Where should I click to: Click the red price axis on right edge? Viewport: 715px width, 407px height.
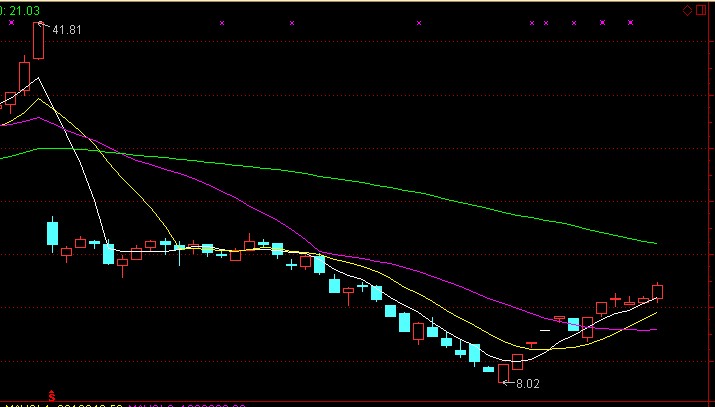click(710, 200)
